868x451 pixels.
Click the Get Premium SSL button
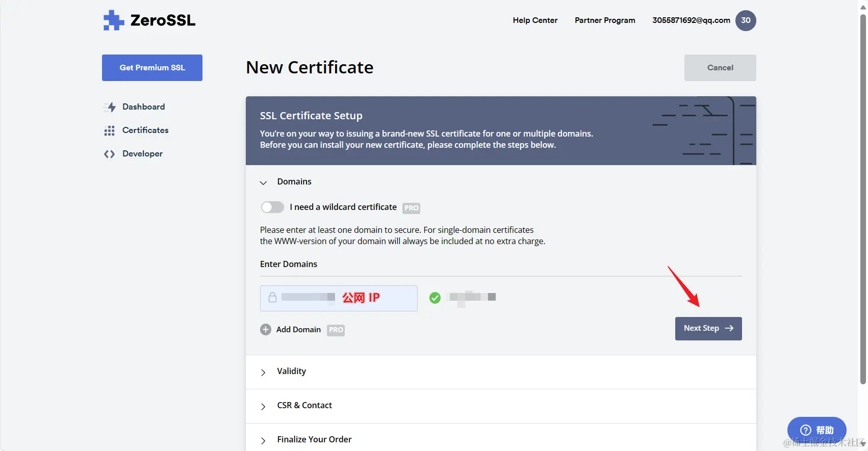[x=152, y=68]
